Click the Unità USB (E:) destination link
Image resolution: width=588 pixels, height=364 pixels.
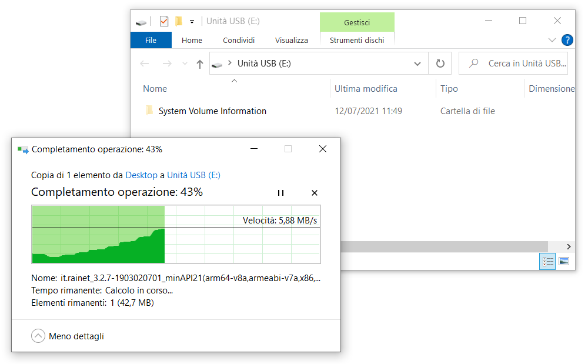pos(193,175)
